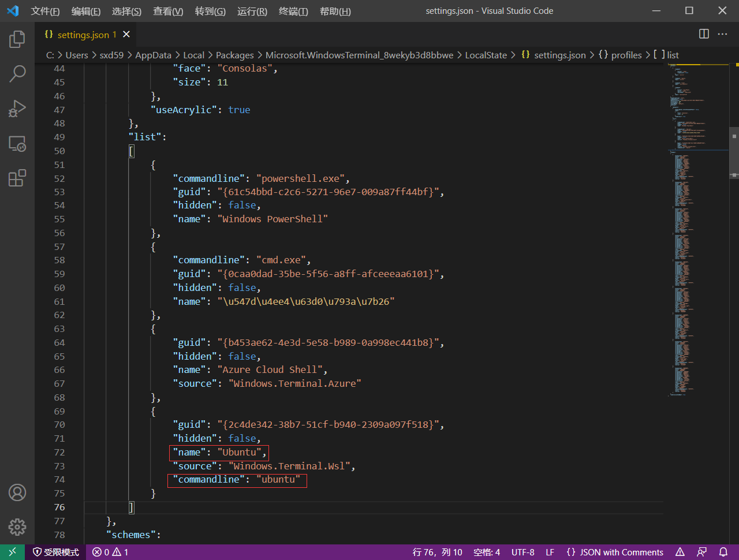The width and height of the screenshot is (739, 560).
Task: Select JSON with Comments language mode
Action: click(615, 552)
